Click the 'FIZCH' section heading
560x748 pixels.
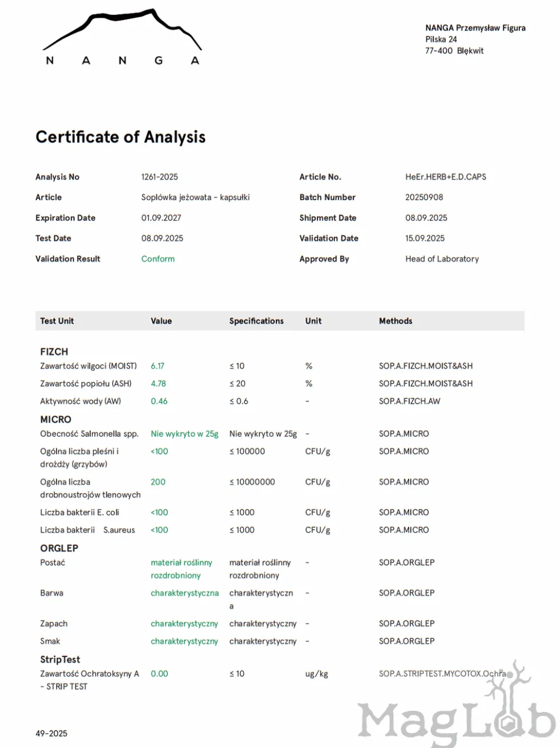pyautogui.click(x=54, y=352)
